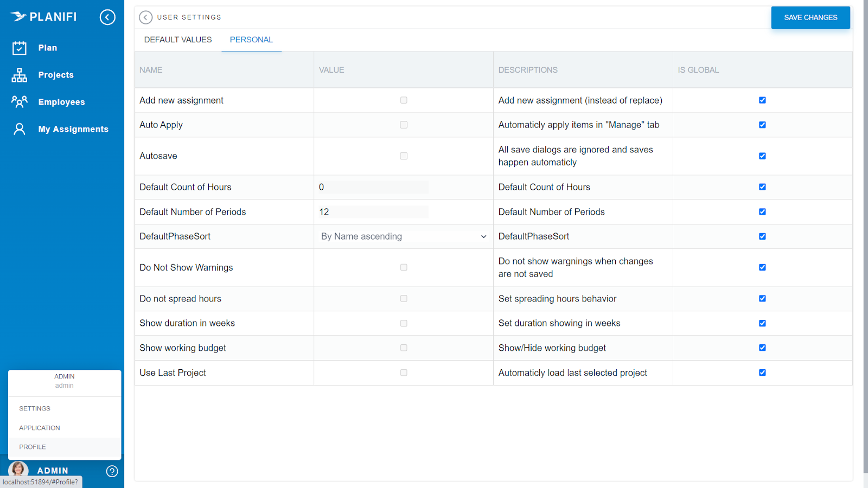Click the Employees sidebar icon

19,102
